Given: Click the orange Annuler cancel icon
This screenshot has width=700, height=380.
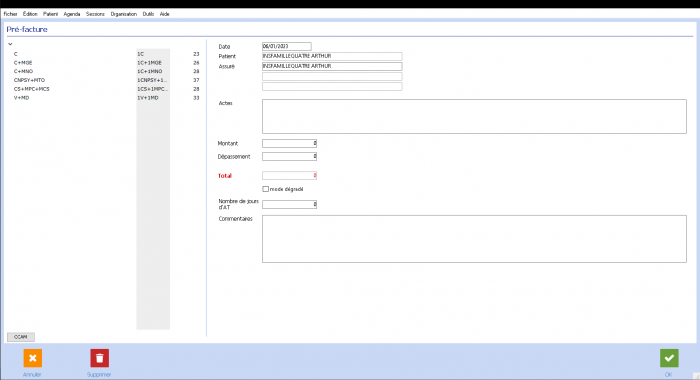Looking at the screenshot, I should (33, 358).
